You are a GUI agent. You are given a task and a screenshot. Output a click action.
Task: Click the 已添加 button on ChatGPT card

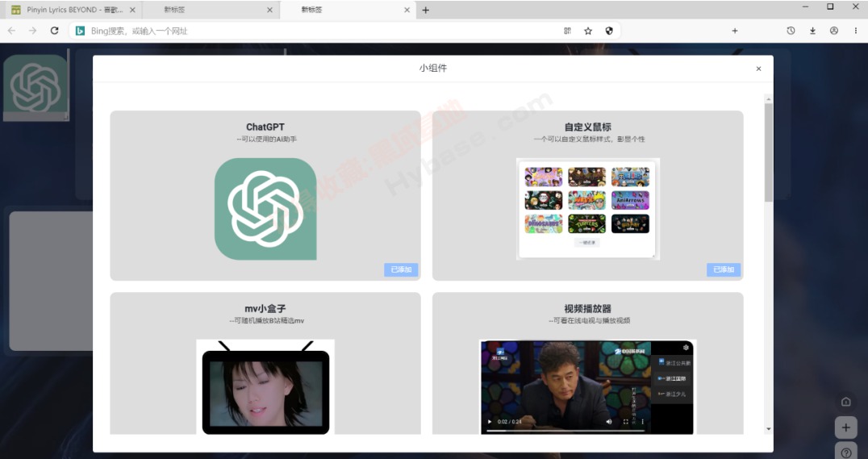click(401, 269)
